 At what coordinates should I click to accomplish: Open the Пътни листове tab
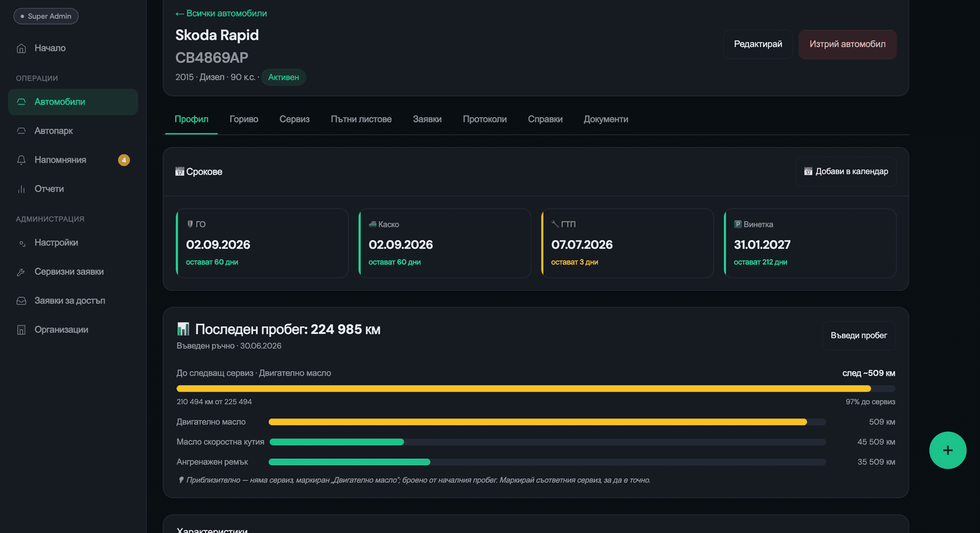(361, 119)
